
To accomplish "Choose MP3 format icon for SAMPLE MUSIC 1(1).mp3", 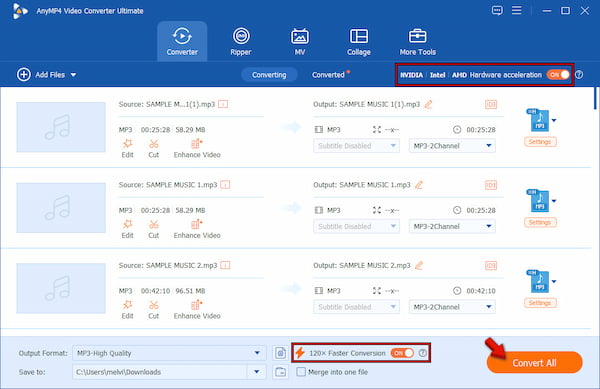I will pyautogui.click(x=539, y=120).
